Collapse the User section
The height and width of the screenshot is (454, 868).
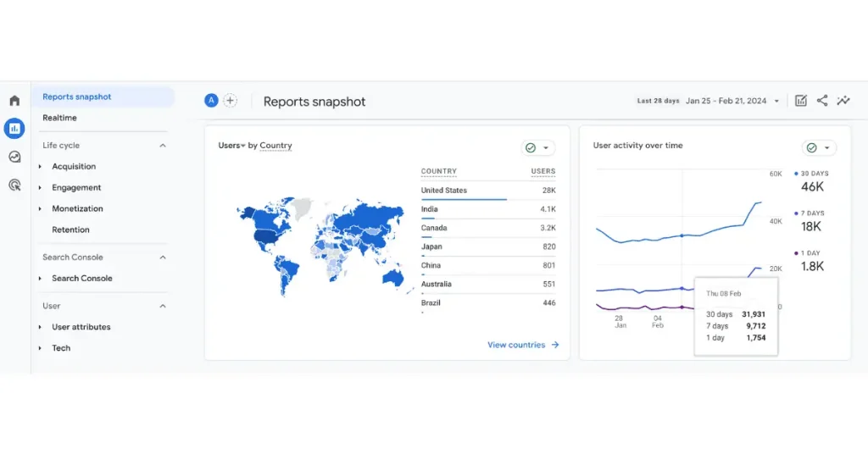click(163, 306)
